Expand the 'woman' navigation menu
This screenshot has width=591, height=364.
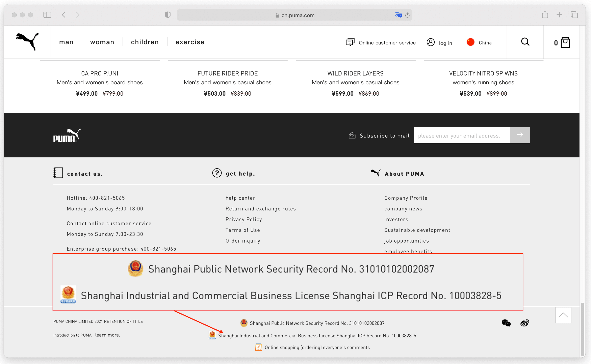(102, 42)
